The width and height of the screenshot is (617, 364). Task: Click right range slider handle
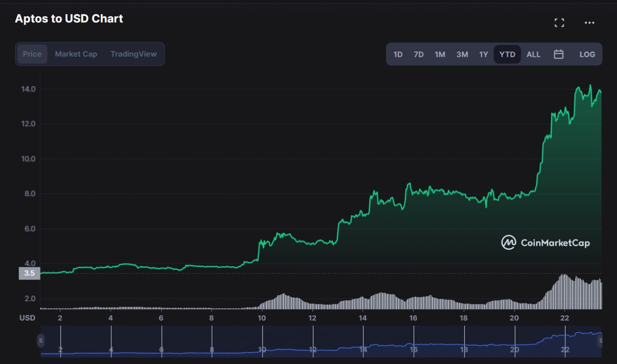600,340
